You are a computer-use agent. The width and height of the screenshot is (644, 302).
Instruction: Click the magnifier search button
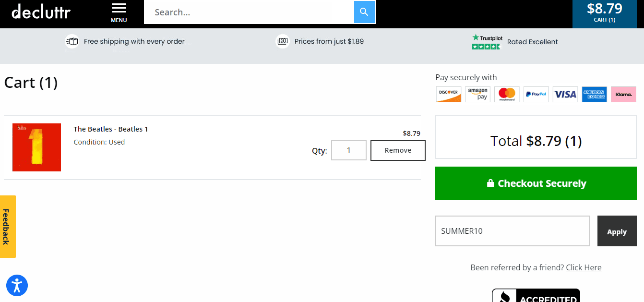pyautogui.click(x=364, y=12)
